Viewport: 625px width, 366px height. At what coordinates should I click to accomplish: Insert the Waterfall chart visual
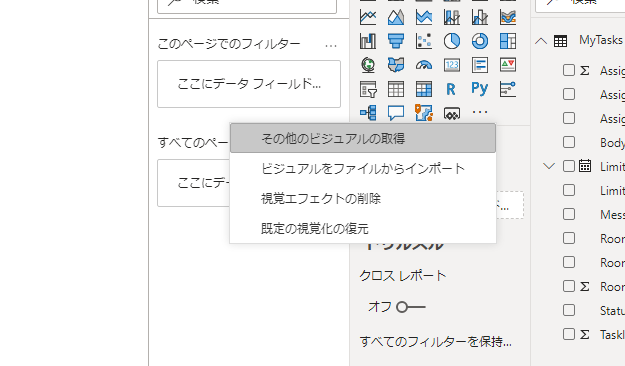coord(368,41)
